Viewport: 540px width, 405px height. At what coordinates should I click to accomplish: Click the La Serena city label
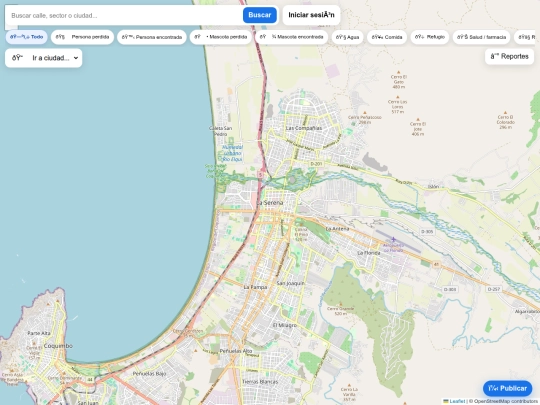coord(270,202)
